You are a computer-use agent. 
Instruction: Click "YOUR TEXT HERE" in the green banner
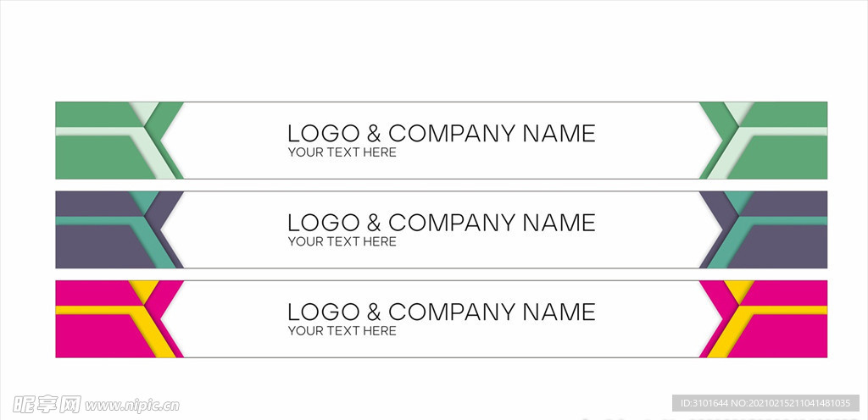pyautogui.click(x=342, y=152)
